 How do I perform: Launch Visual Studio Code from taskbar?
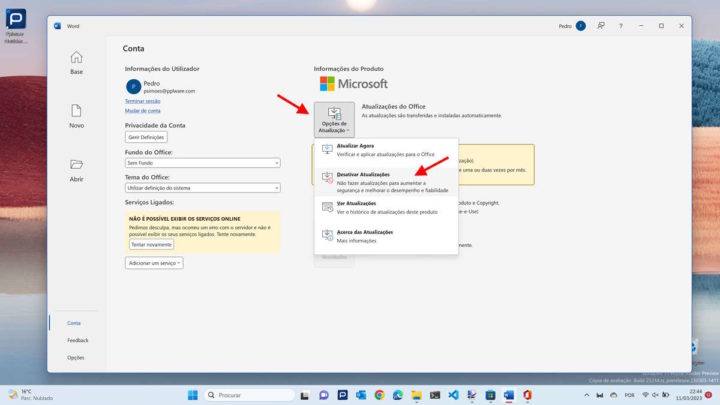point(453,395)
